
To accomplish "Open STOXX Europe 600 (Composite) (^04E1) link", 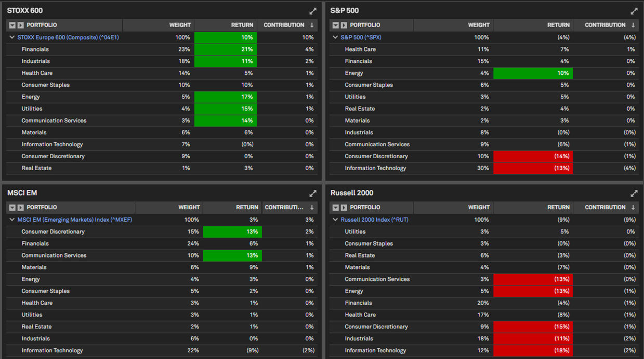I will coord(68,37).
